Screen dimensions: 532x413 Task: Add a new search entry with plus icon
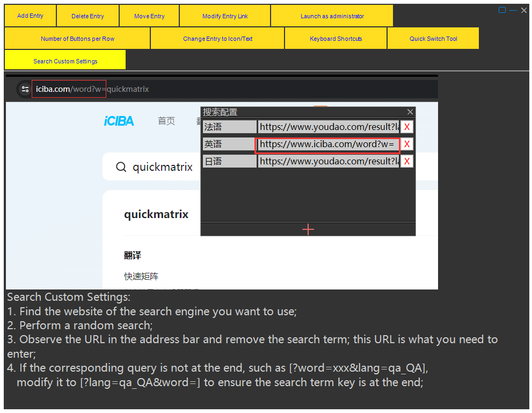tap(308, 230)
